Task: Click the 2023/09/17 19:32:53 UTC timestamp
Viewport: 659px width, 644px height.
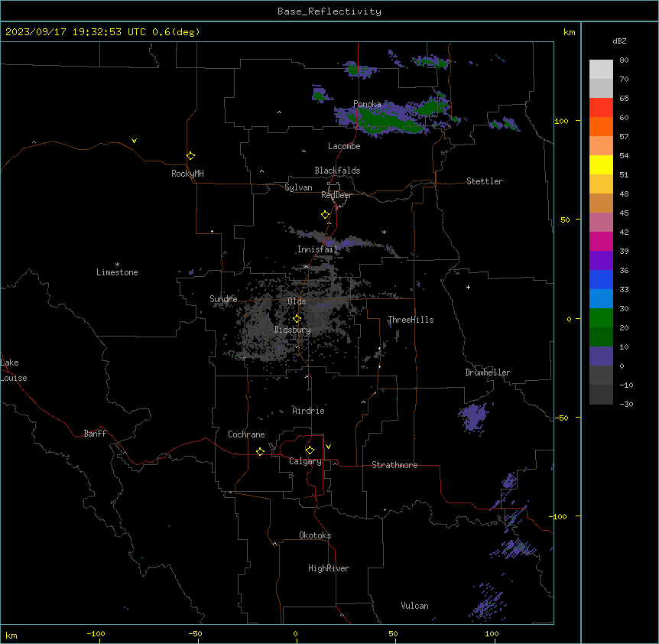Action: [x=76, y=32]
